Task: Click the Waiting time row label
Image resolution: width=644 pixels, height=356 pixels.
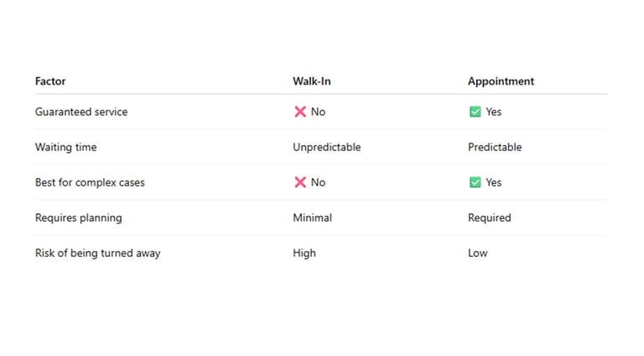Action: 65,147
